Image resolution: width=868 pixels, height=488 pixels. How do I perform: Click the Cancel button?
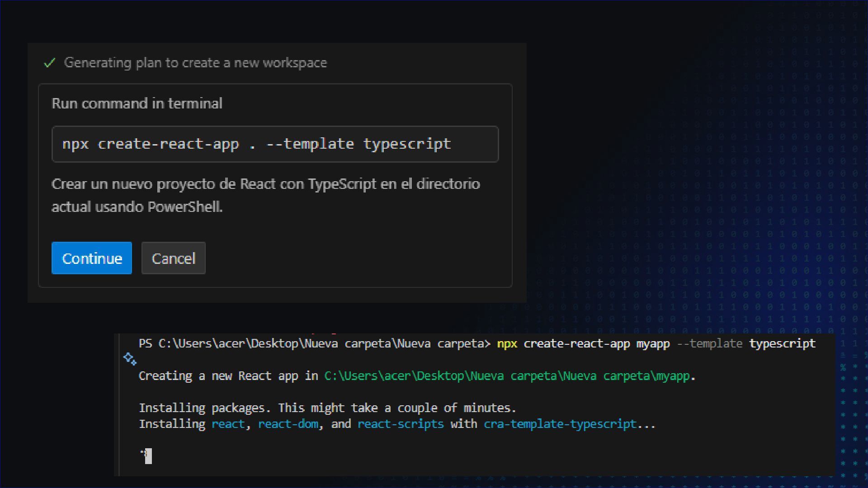click(174, 258)
